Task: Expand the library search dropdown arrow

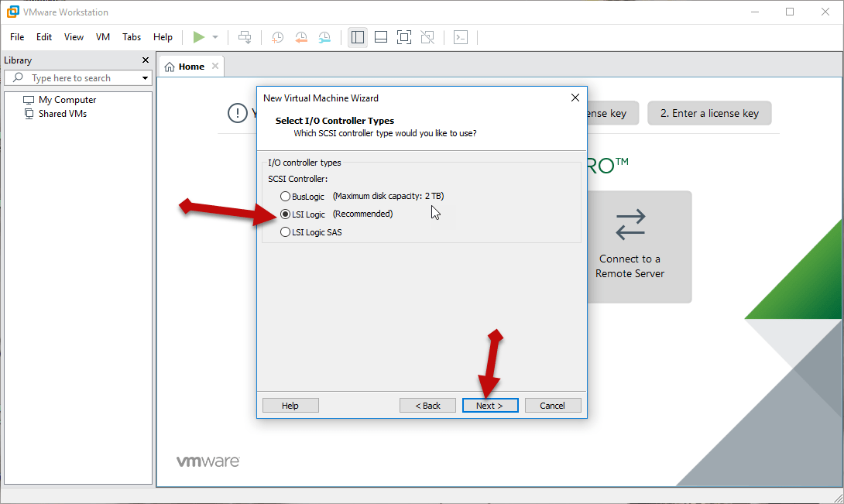Action: [145, 78]
